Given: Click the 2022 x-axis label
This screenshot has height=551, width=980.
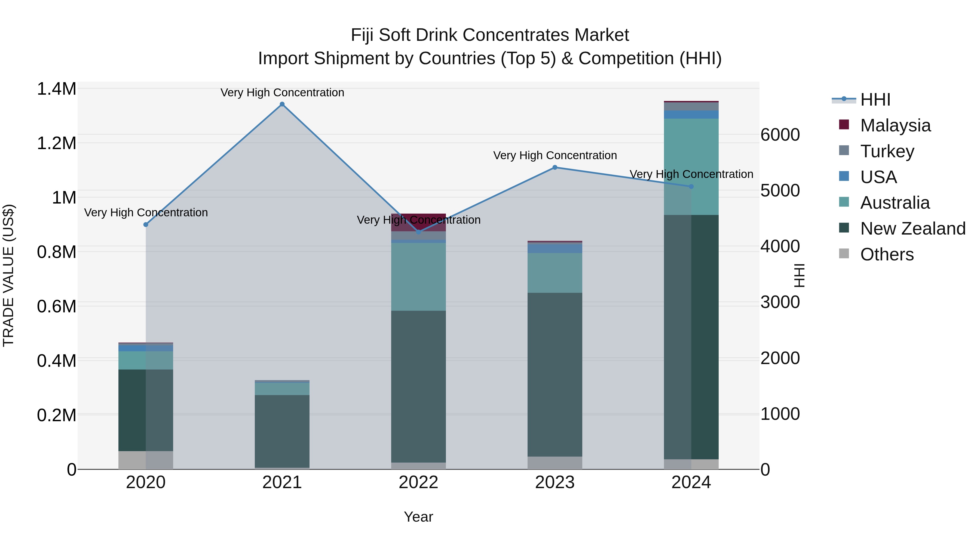Looking at the screenshot, I should point(418,482).
